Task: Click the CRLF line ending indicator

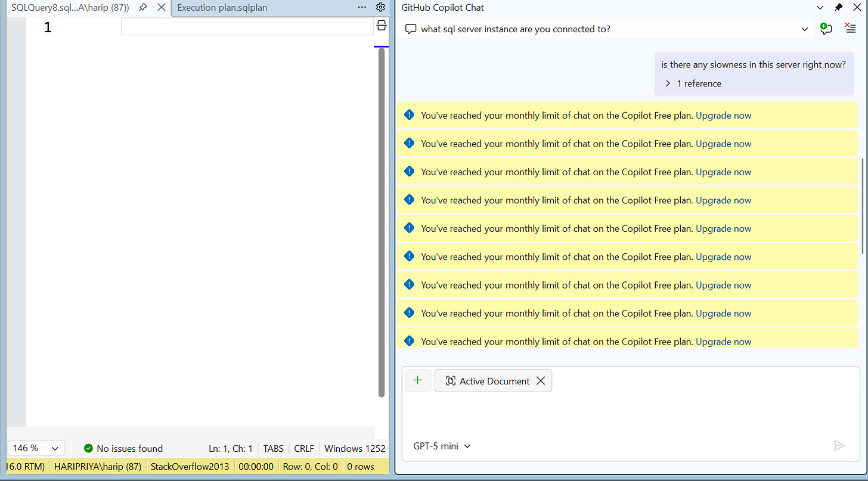Action: 304,448
